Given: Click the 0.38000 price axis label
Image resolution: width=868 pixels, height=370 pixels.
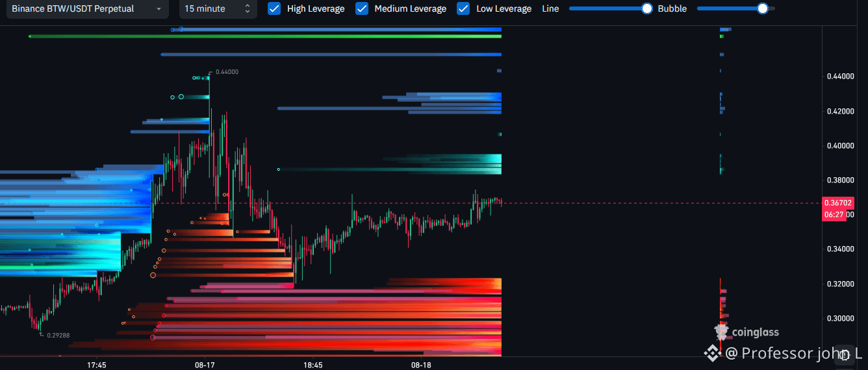Looking at the screenshot, I should click(840, 180).
